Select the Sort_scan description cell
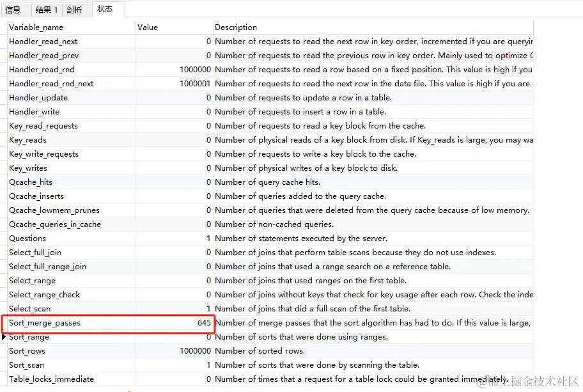The image size is (583, 392). 317,365
